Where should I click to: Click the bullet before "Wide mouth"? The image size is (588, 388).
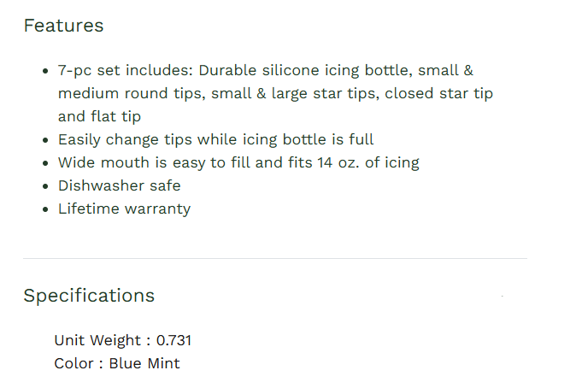44,163
